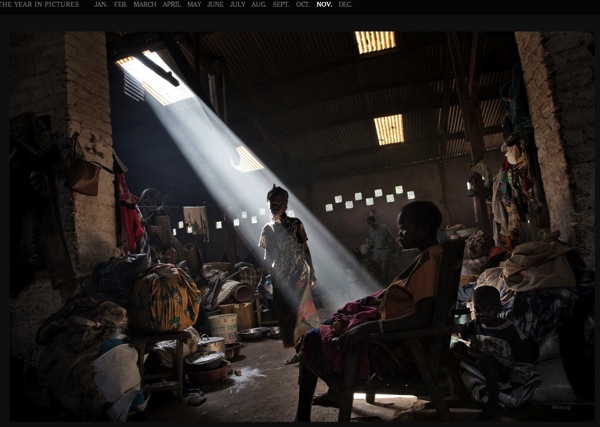Choose OCT. from the month bar
This screenshot has height=427, width=600.
click(x=303, y=5)
